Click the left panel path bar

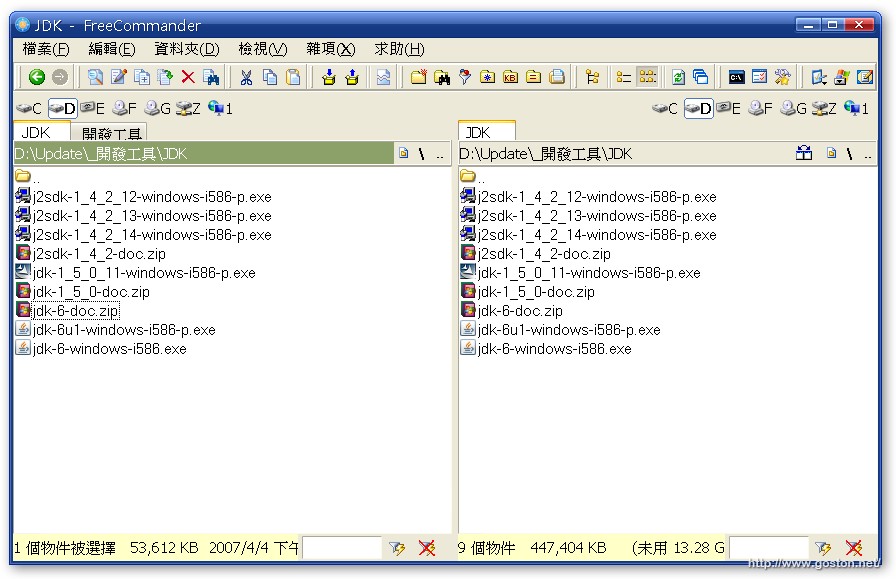click(x=203, y=154)
